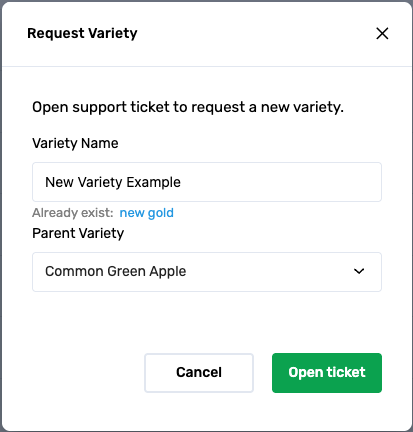Image resolution: width=413 pixels, height=432 pixels.
Task: Click the Variety Name label
Action: click(75, 143)
